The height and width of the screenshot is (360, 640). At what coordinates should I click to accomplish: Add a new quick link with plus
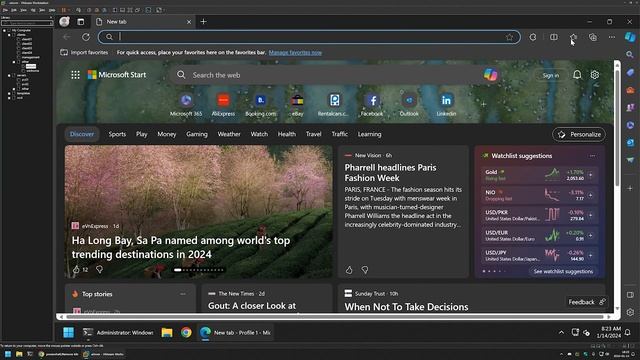tap(483, 104)
